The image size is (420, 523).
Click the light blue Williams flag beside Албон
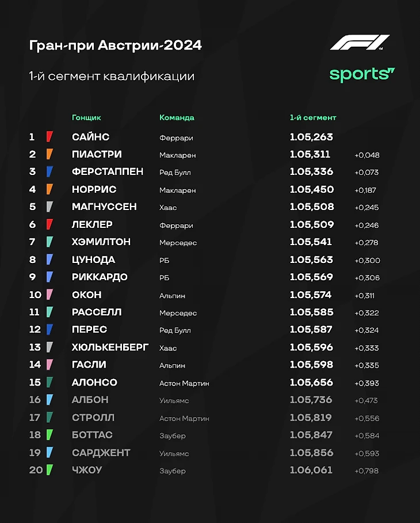pyautogui.click(x=49, y=399)
